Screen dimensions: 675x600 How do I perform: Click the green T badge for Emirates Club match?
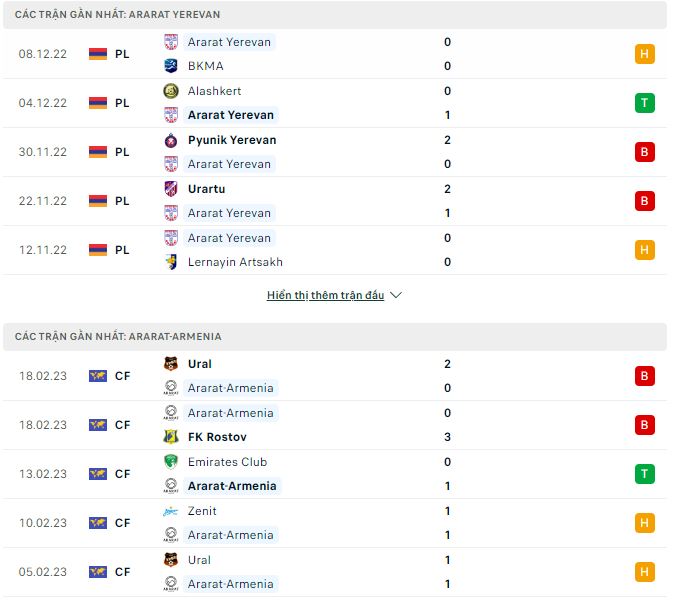click(644, 474)
